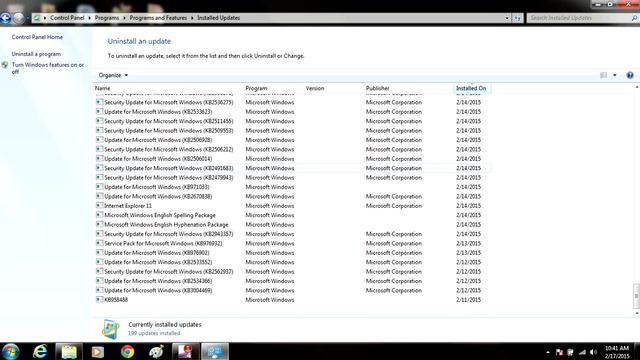Sort by the Installed On column header
The width and height of the screenshot is (640, 360).
click(x=471, y=88)
